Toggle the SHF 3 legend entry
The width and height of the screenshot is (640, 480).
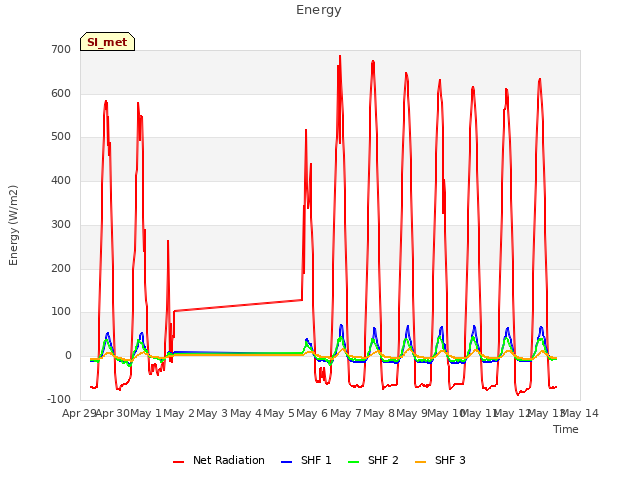(440, 460)
